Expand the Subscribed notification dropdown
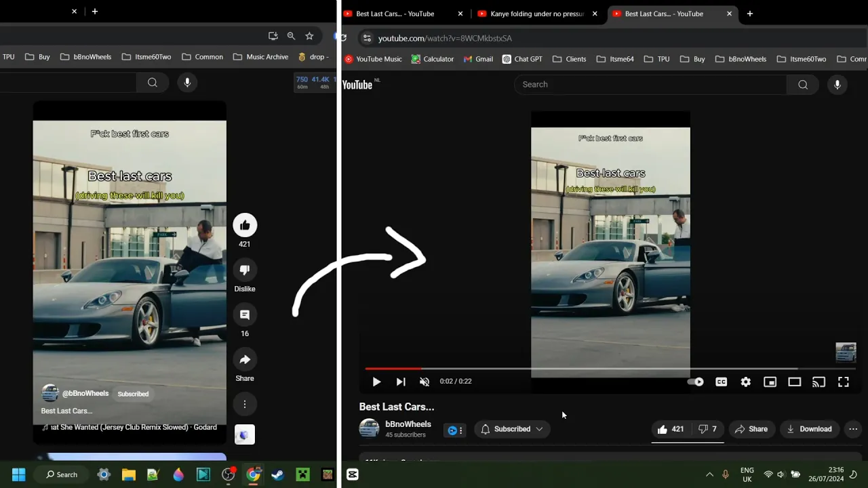The image size is (868, 488). point(512,429)
